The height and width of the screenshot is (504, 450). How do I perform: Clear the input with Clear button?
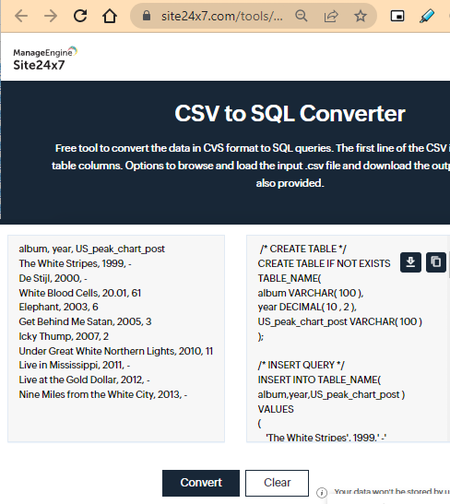(277, 483)
